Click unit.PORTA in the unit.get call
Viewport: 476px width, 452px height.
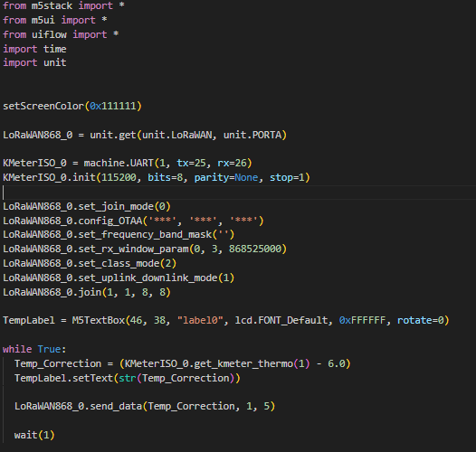point(252,135)
